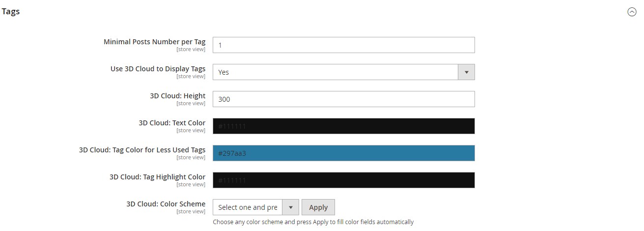Focus the Minimal Posts Number per Tag field
This screenshot has height=231, width=644.
(343, 45)
